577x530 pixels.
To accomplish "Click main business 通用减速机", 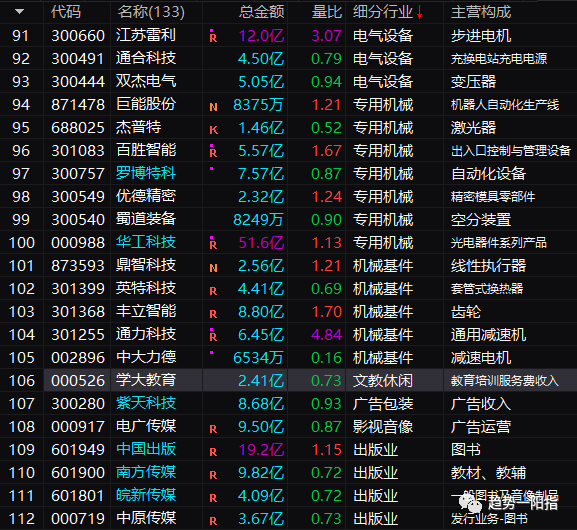I will (488, 335).
